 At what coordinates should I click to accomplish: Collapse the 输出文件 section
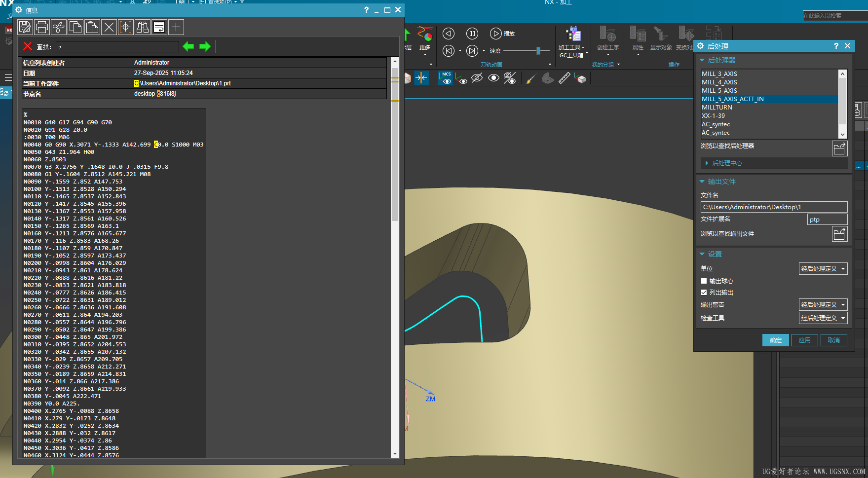[702, 182]
